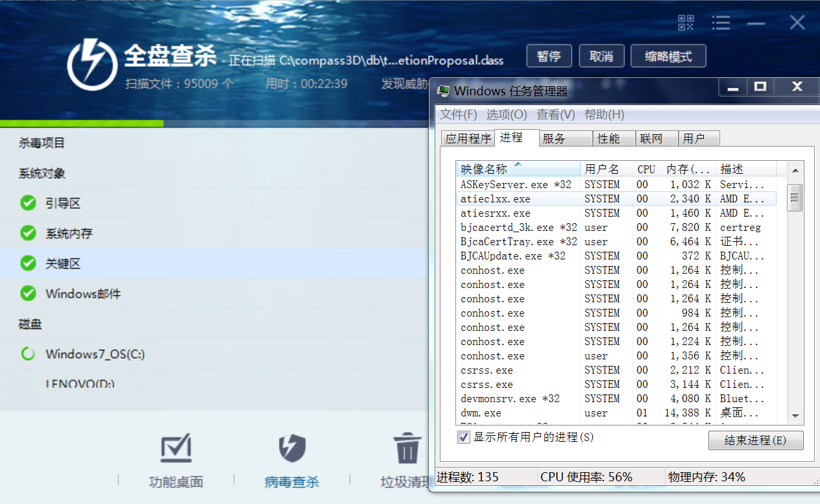This screenshot has height=504, width=820.
Task: Open 查看(V) menu in Task Manager
Action: click(556, 114)
